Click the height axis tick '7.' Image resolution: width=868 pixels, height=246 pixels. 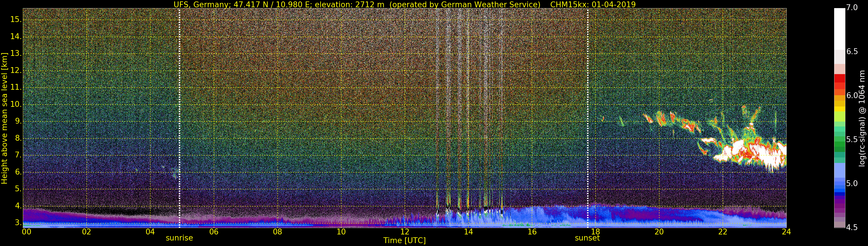tap(18, 155)
